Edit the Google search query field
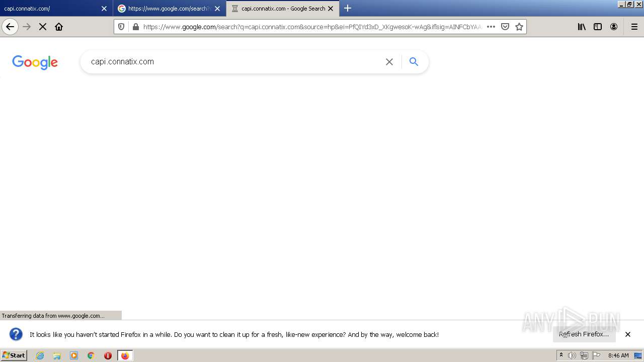The height and width of the screenshot is (362, 644). tap(234, 61)
